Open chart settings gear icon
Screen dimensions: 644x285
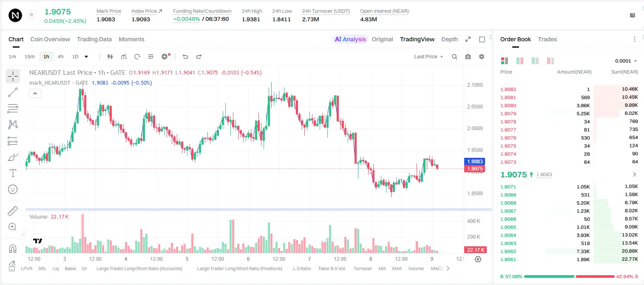coord(482,57)
